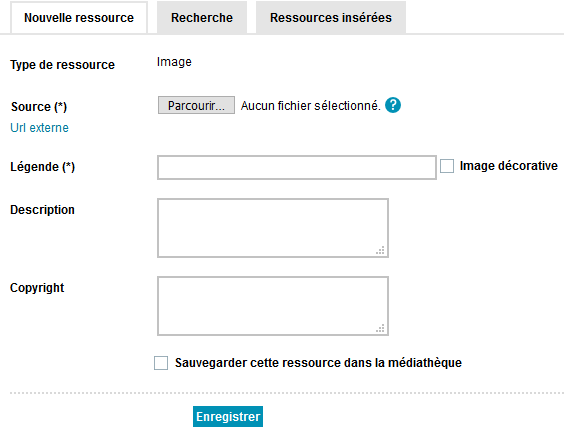Click inside the Description text area
This screenshot has width=564, height=431.
(x=273, y=228)
